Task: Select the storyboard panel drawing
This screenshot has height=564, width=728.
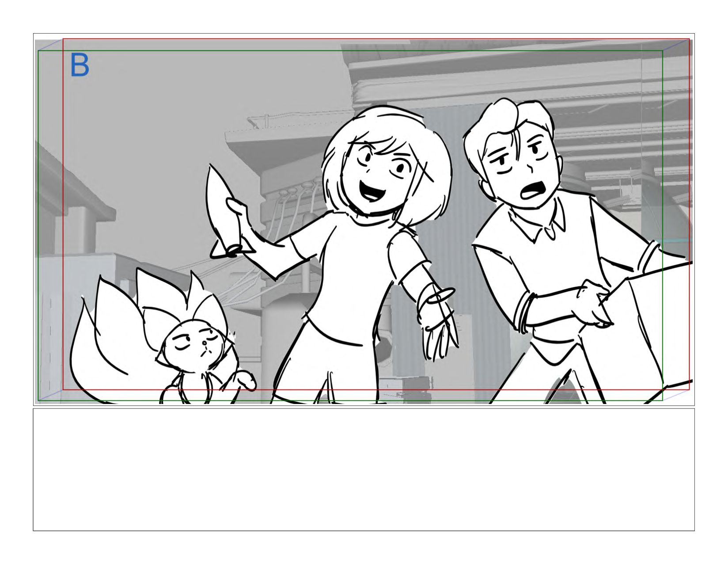Action: pyautogui.click(x=364, y=220)
